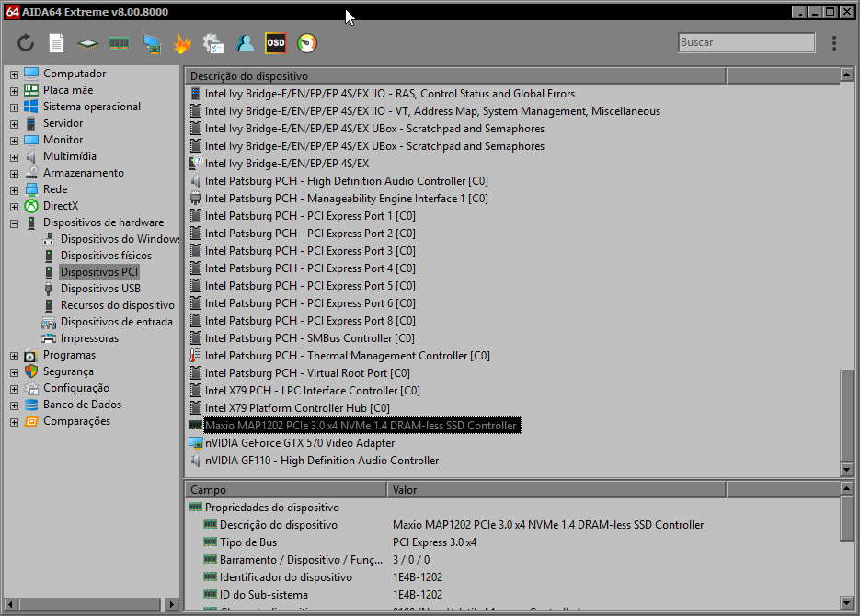This screenshot has width=860, height=616.
Task: Start the stability test flame icon
Action: tap(182, 44)
